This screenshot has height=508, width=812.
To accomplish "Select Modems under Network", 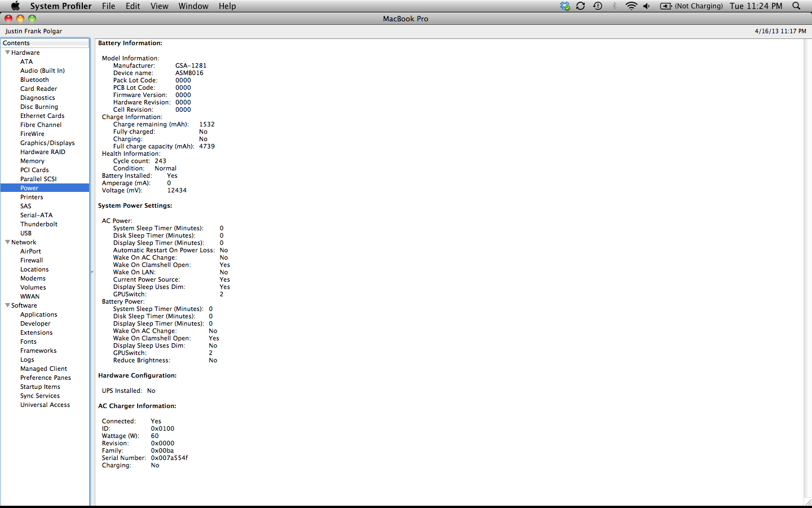I will [33, 278].
